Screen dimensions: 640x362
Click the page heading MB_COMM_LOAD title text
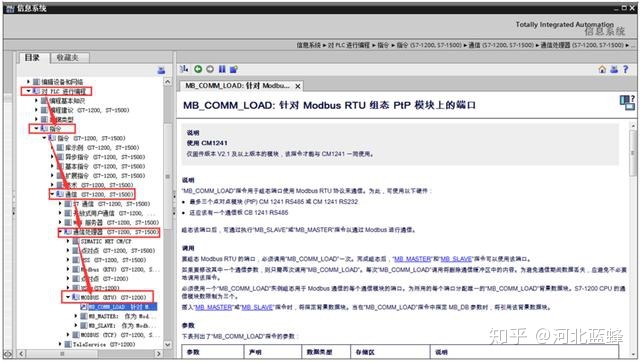click(x=329, y=105)
